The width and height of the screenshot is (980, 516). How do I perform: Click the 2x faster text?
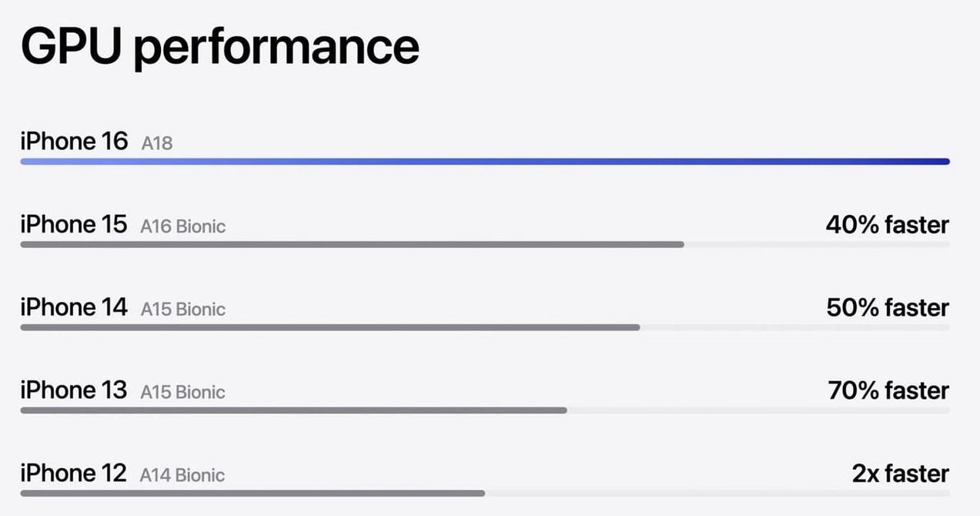900,474
